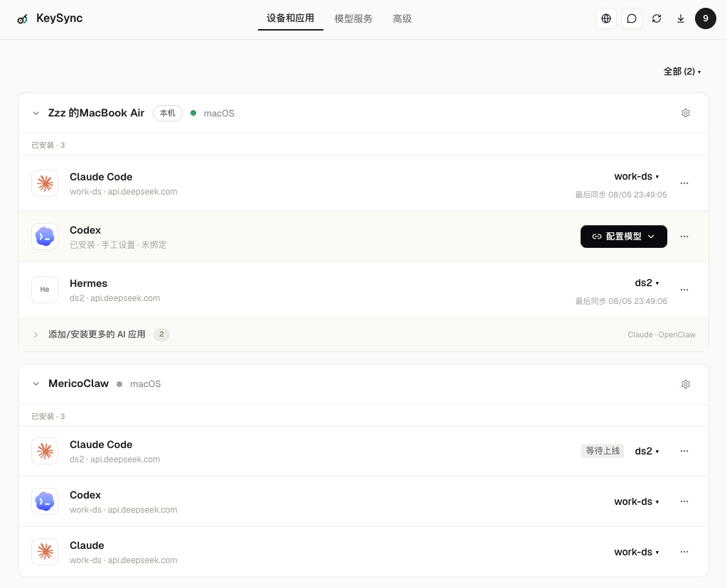This screenshot has width=727, height=588.
Task: Open work-ds dropdown for MacBook Air Claude Code
Action: pyautogui.click(x=637, y=177)
